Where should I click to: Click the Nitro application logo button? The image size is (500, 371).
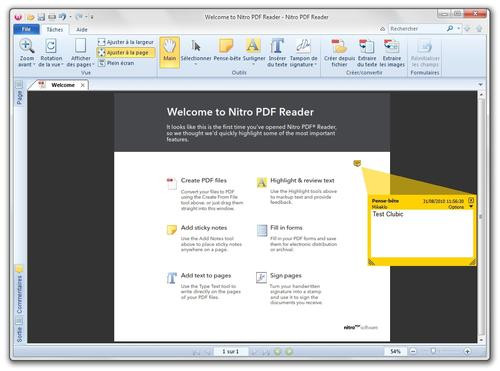tap(18, 16)
